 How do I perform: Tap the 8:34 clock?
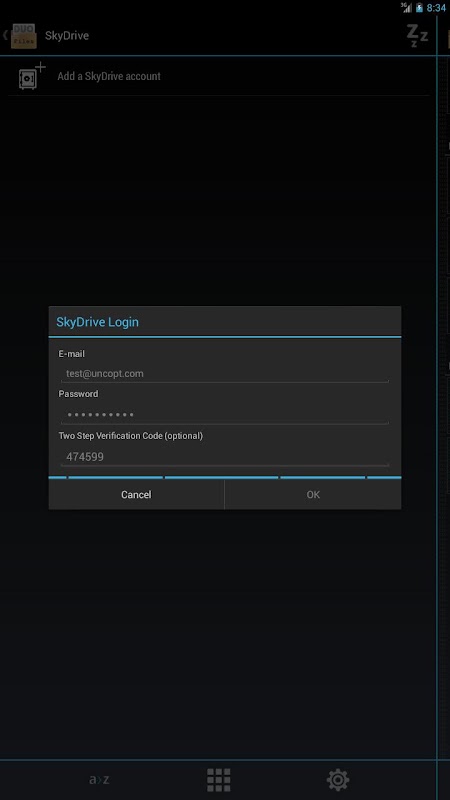tap(436, 8)
